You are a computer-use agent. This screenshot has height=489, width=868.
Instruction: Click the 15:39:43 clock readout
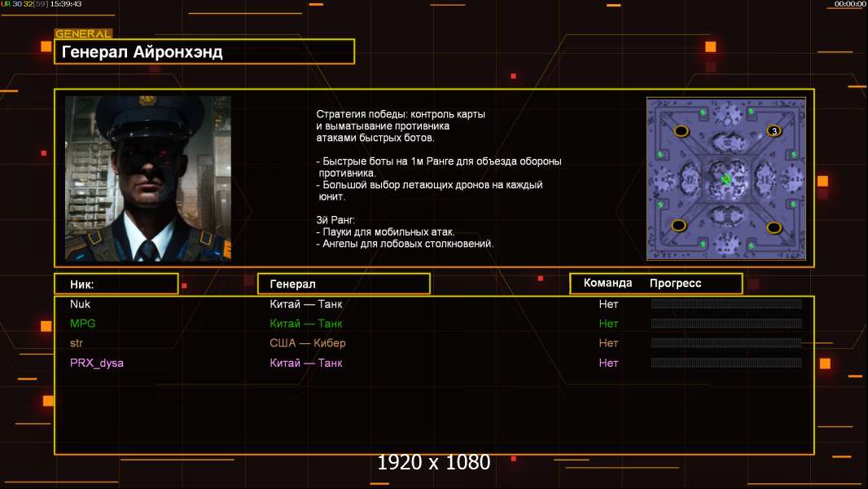[x=66, y=4]
